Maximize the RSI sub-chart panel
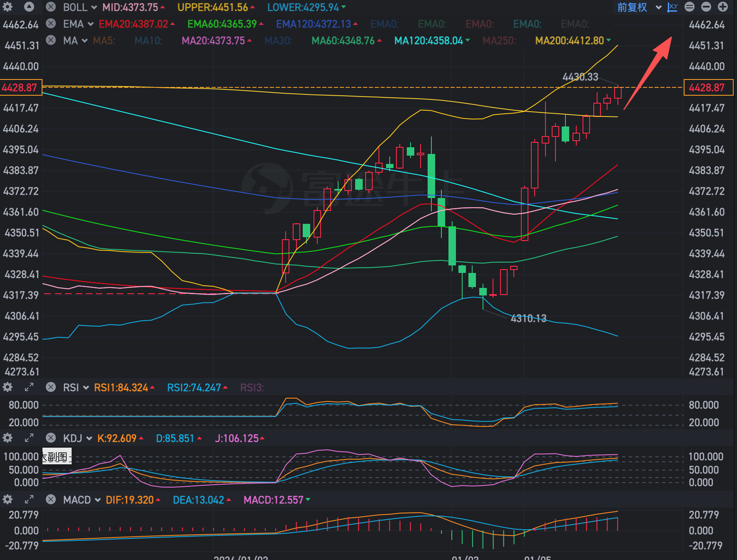The height and width of the screenshot is (560, 737). coord(29,387)
